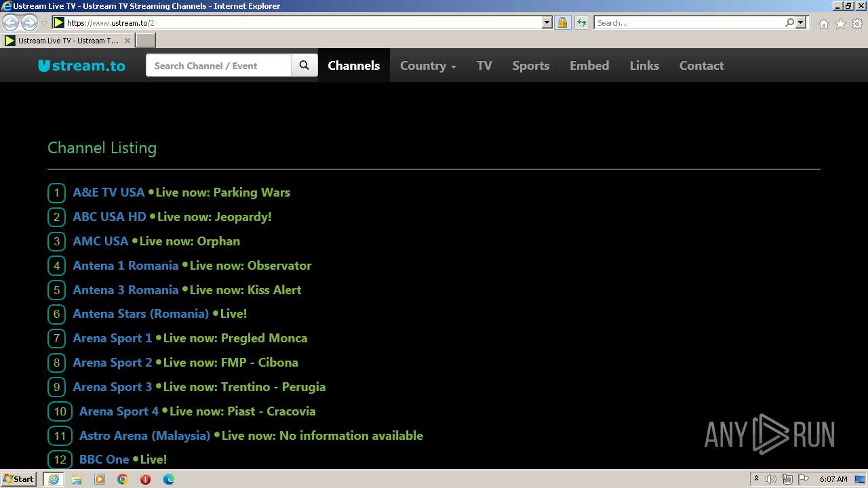
Task: Open the IE Tools gear icon
Action: pyautogui.click(x=857, y=24)
